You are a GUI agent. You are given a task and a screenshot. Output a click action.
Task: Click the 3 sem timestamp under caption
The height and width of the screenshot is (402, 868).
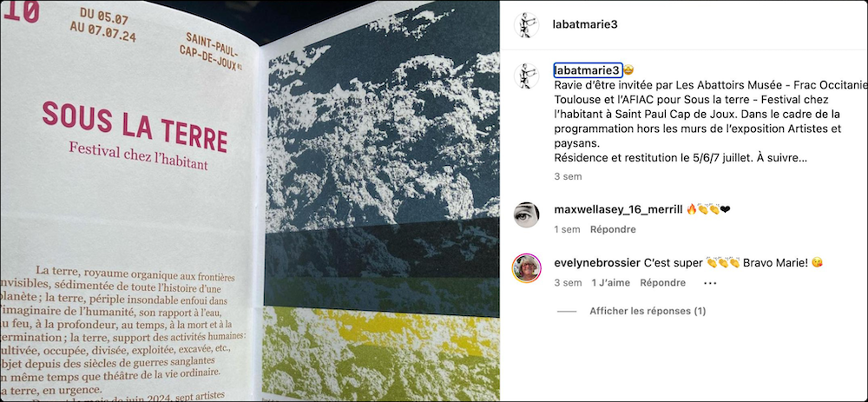click(x=568, y=176)
